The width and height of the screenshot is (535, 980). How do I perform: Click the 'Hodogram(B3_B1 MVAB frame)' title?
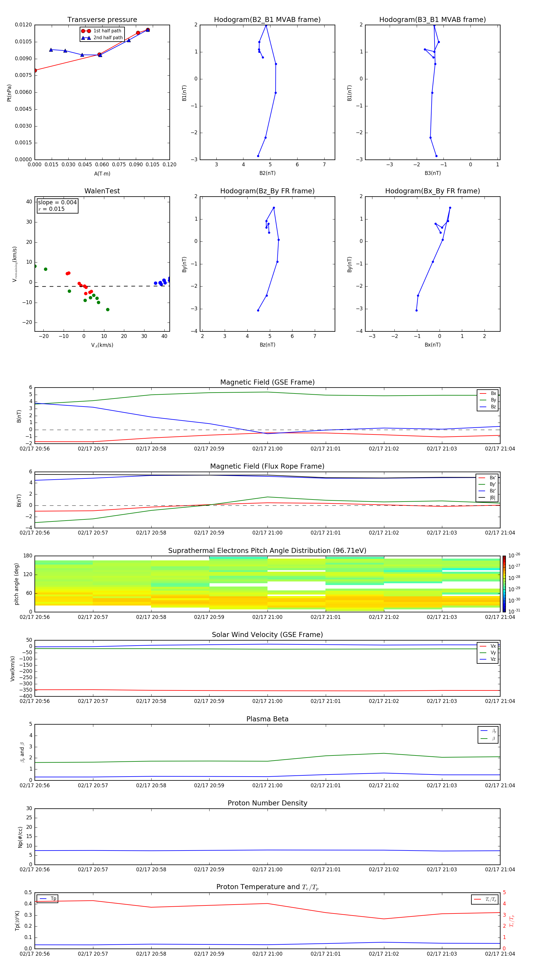click(x=432, y=20)
